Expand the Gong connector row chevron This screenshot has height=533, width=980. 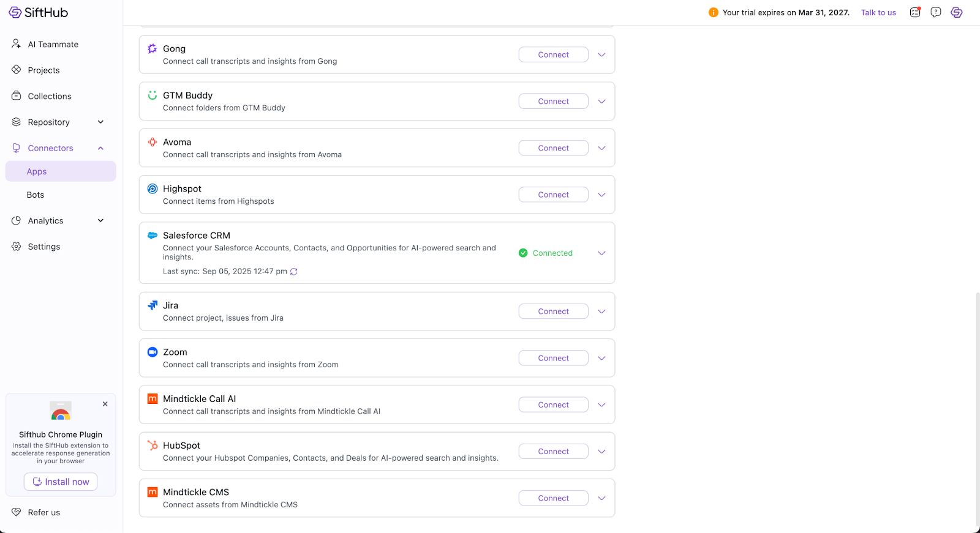601,55
